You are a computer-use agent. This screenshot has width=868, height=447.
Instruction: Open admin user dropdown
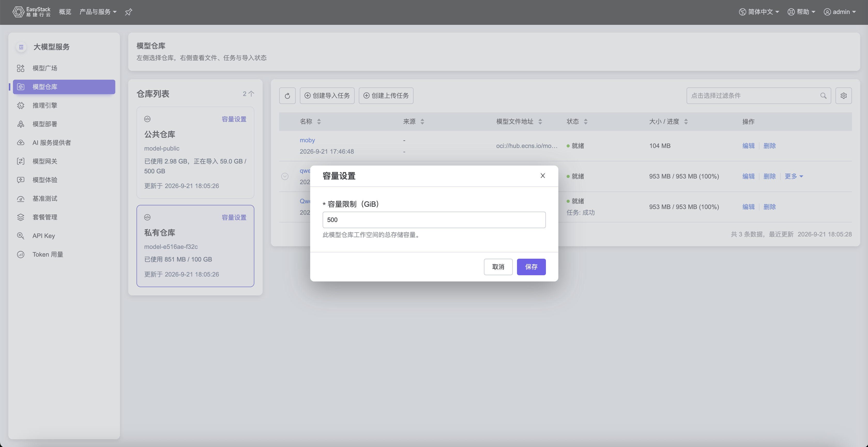(840, 12)
